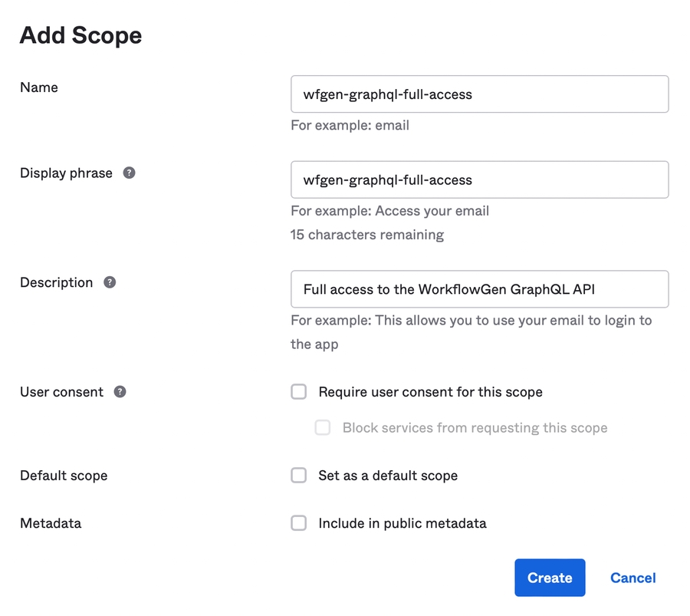
Task: Open User consent help tooltip icon
Action: (x=120, y=391)
